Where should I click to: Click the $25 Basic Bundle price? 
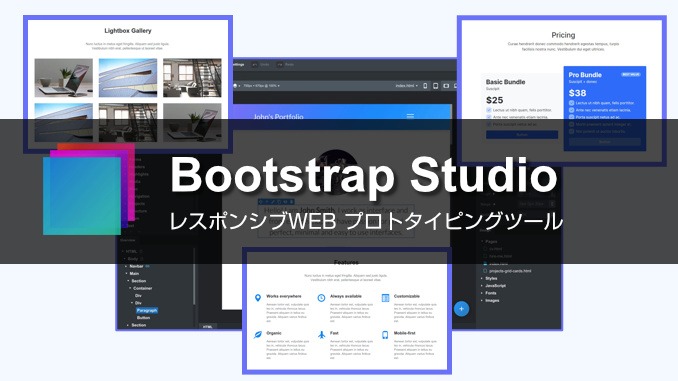(x=495, y=100)
